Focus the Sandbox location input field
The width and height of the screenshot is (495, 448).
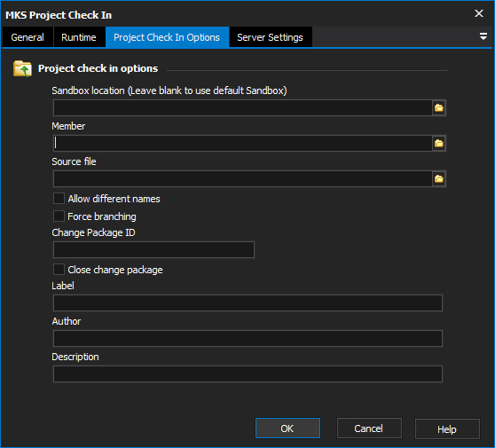[x=242, y=108]
